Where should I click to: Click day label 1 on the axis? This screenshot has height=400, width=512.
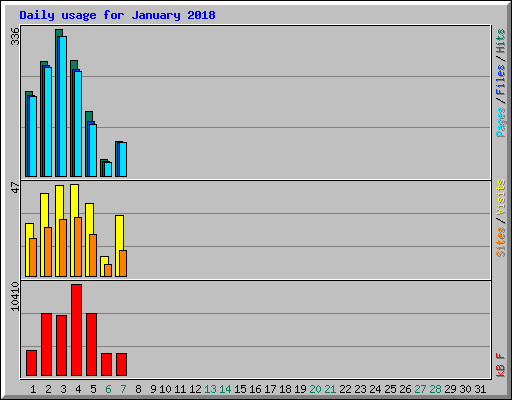(x=33, y=389)
